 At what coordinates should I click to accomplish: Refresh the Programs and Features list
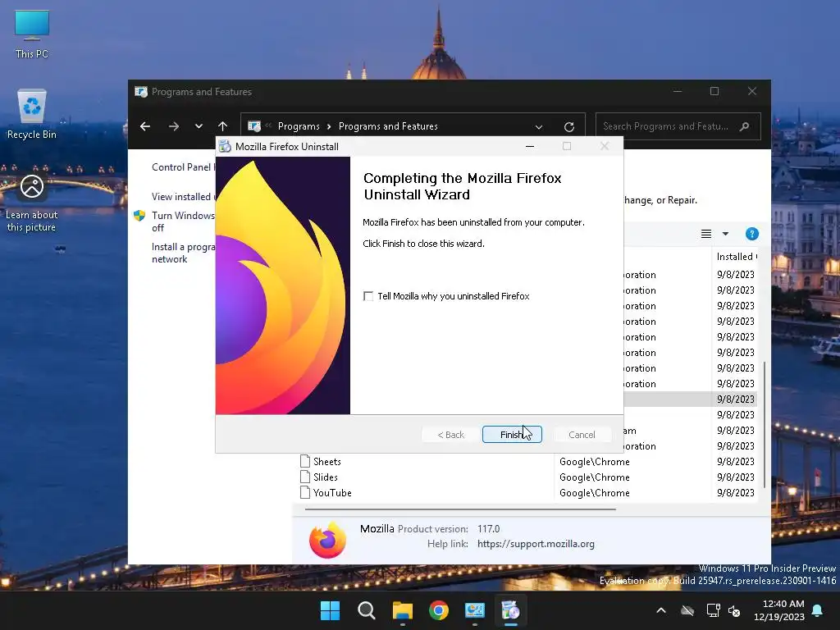569,127
